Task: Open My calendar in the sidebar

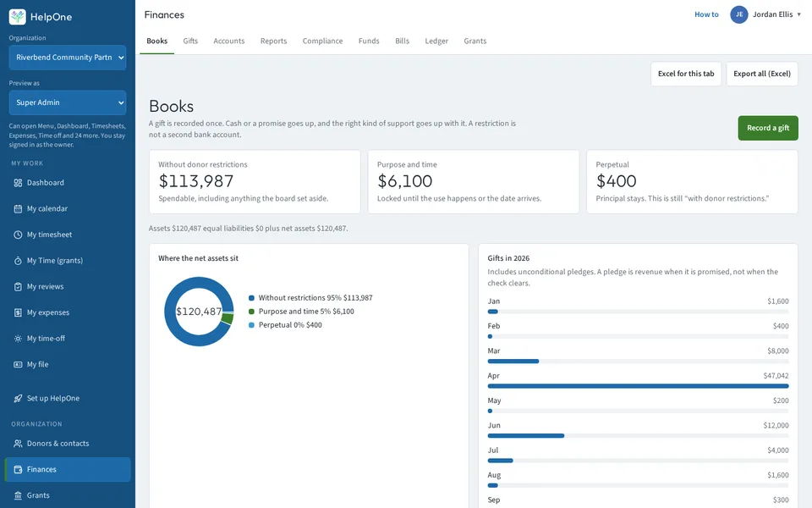Action: pyautogui.click(x=68, y=209)
